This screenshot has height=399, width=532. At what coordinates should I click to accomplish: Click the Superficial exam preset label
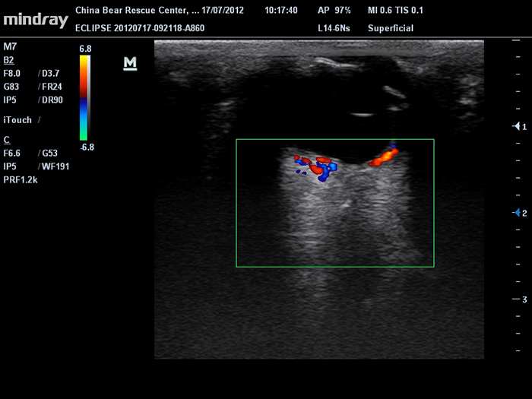pyautogui.click(x=391, y=28)
